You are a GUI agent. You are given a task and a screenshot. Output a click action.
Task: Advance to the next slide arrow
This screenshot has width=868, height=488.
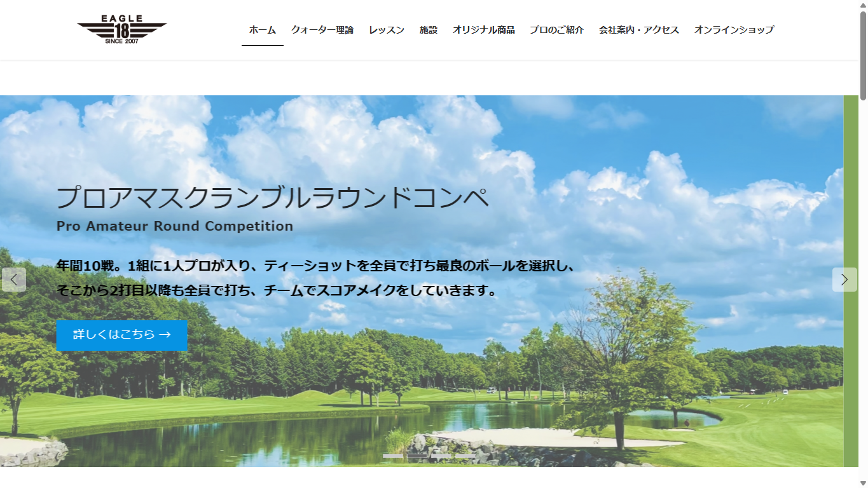click(x=844, y=280)
